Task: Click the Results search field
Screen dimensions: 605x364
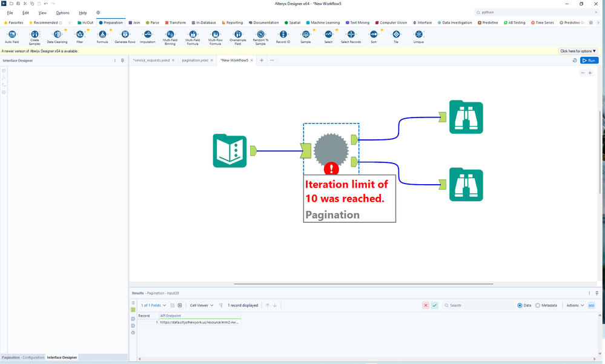Action: pyautogui.click(x=478, y=305)
